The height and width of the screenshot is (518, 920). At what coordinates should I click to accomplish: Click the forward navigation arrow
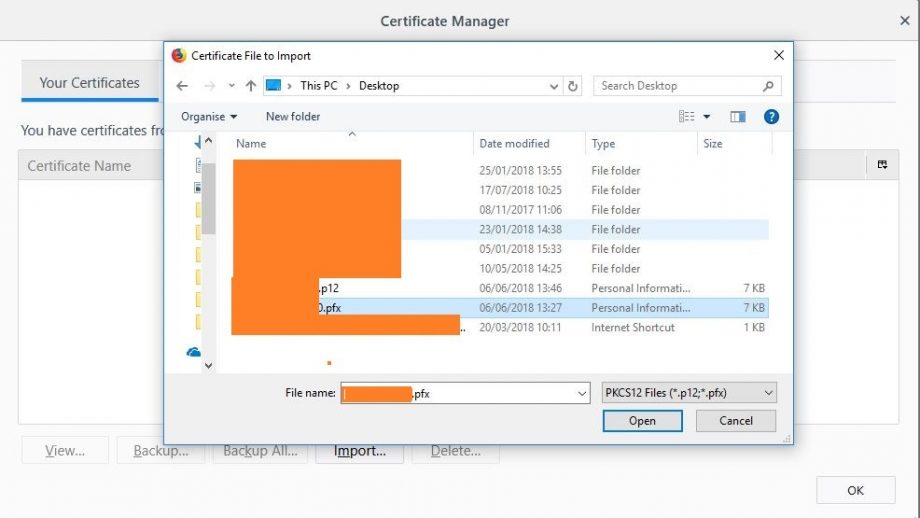[x=209, y=86]
